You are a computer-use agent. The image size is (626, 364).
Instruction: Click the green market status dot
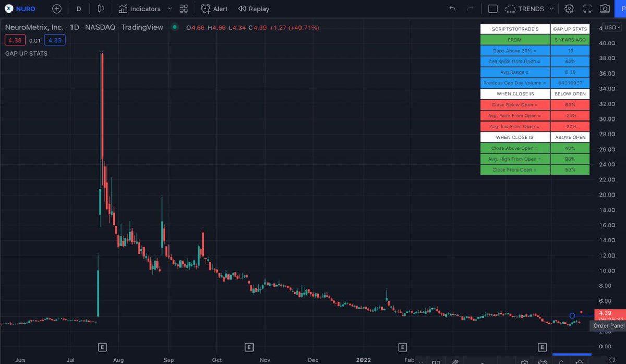coord(174,27)
